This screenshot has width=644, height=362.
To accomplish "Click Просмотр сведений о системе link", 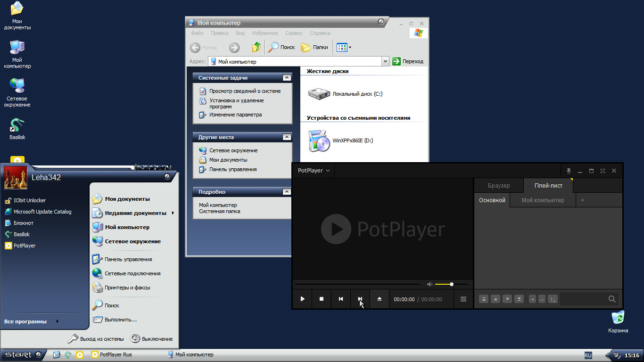I will point(245,91).
